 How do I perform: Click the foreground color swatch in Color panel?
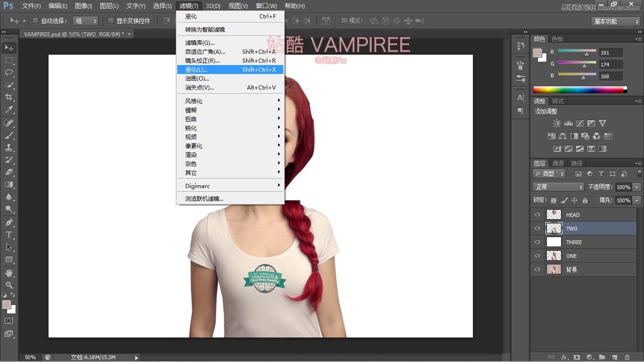click(537, 53)
